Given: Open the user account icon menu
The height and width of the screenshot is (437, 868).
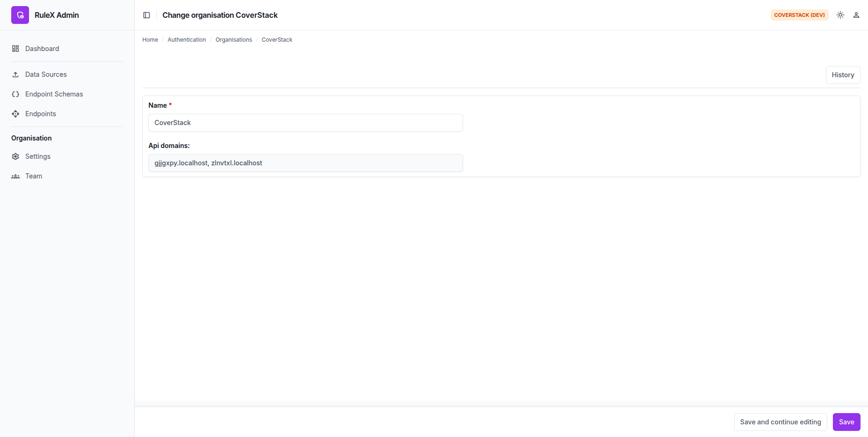Looking at the screenshot, I should (x=856, y=15).
